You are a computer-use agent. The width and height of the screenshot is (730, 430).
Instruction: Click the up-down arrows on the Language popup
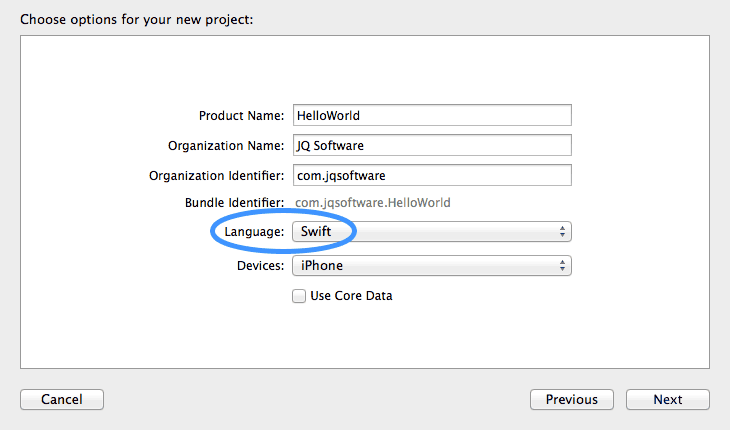point(563,232)
